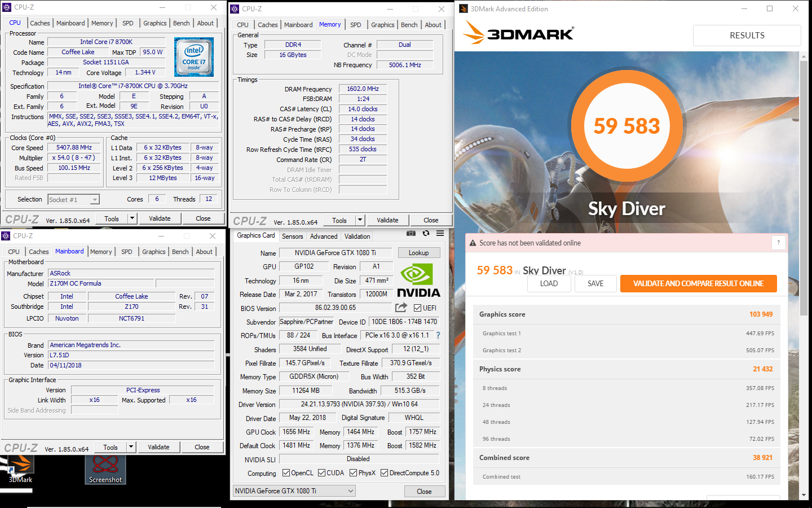This screenshot has width=812, height=508.
Task: Click Validate in CPU-Z Memory window
Action: click(x=387, y=220)
